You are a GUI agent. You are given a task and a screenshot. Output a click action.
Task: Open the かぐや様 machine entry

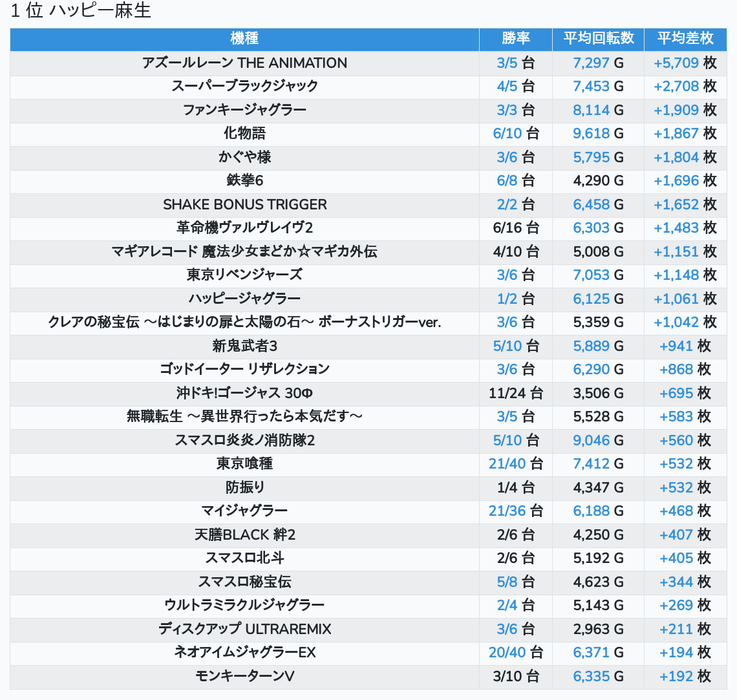[x=244, y=157]
